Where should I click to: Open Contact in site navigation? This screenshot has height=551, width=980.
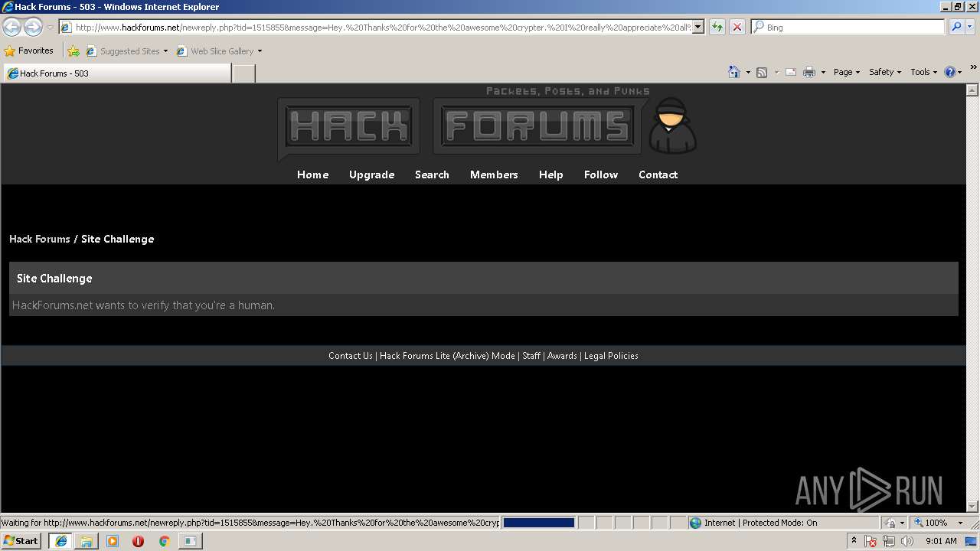click(x=658, y=174)
